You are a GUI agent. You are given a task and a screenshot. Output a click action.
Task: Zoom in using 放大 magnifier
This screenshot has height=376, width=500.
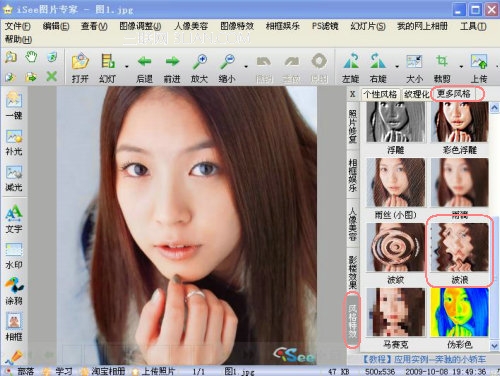[199, 68]
